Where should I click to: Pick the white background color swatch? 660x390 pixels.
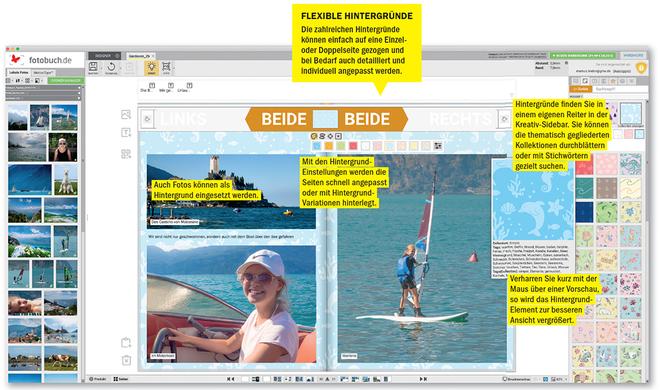(x=365, y=146)
